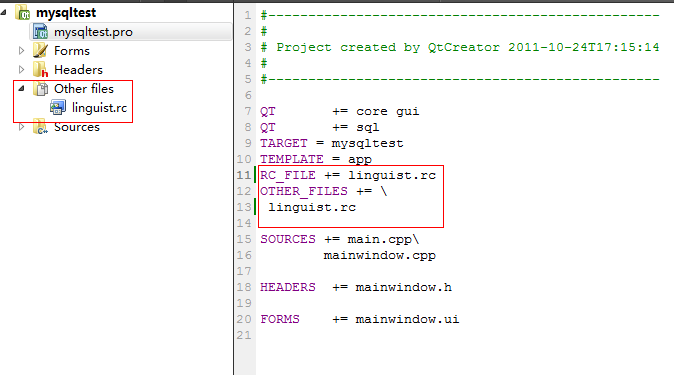Click 'mainwindow.ui' on line 20
This screenshot has height=375, width=674.
click(407, 319)
